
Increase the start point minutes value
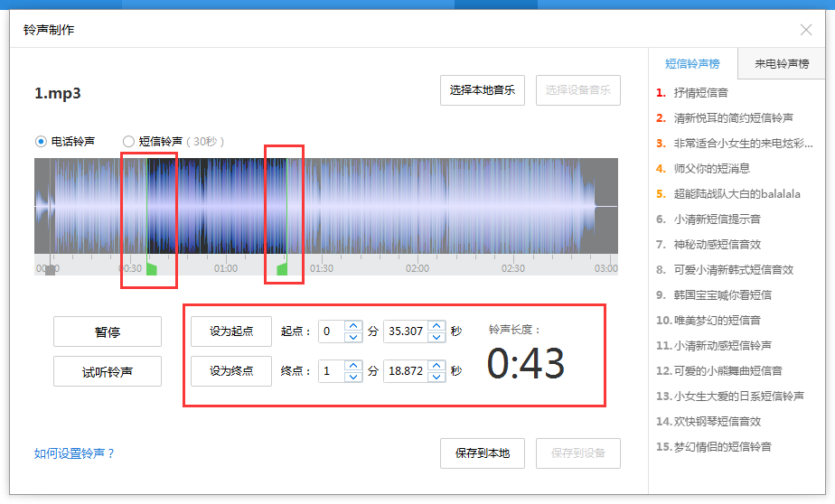pyautogui.click(x=353, y=326)
